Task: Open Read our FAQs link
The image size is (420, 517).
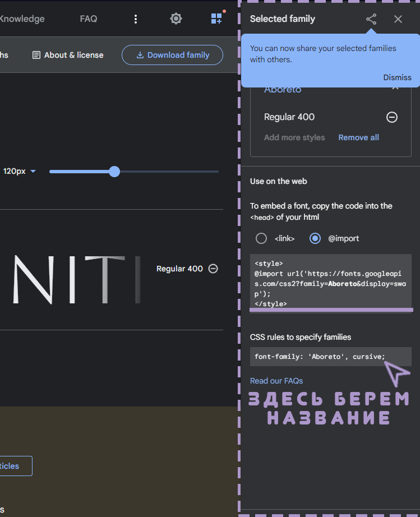Action: (276, 381)
